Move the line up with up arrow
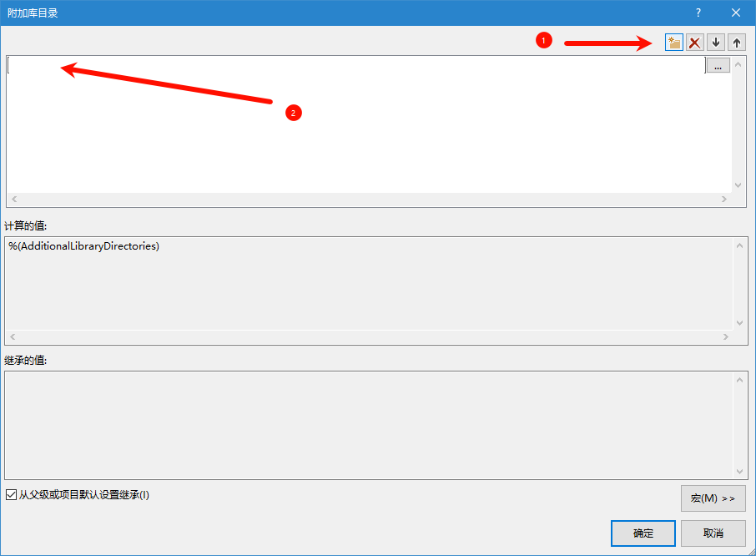The image size is (756, 556). tap(737, 43)
